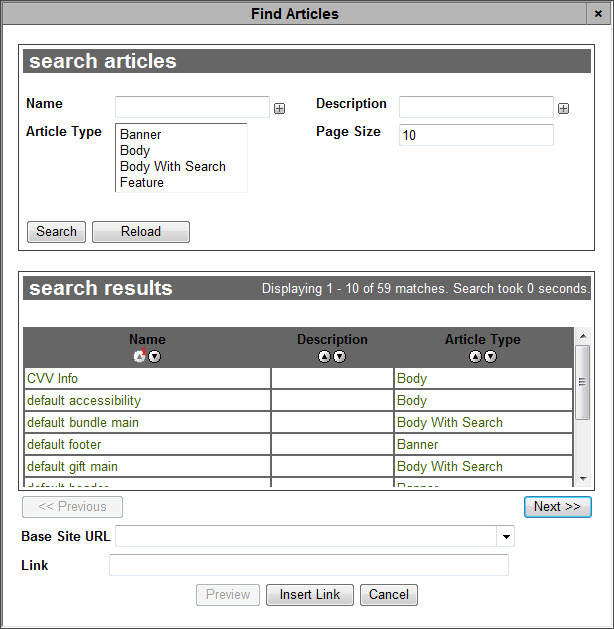Click the Insert Link button

point(310,595)
